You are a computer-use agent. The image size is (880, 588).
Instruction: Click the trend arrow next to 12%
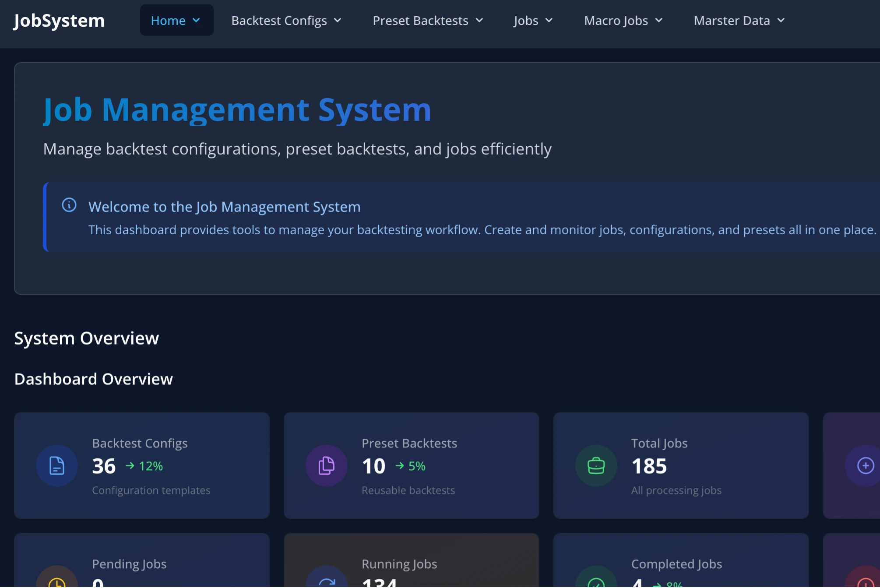click(130, 465)
